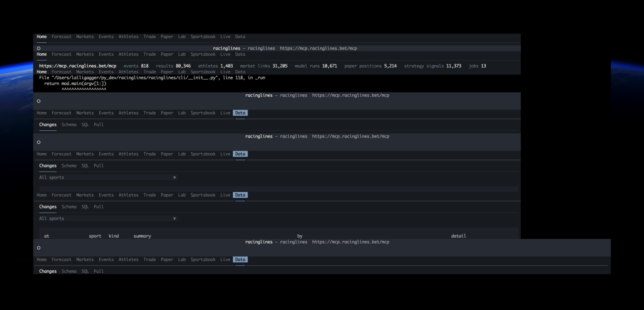Click the 'jobs 13' stat
The height and width of the screenshot is (310, 644).
[477, 66]
